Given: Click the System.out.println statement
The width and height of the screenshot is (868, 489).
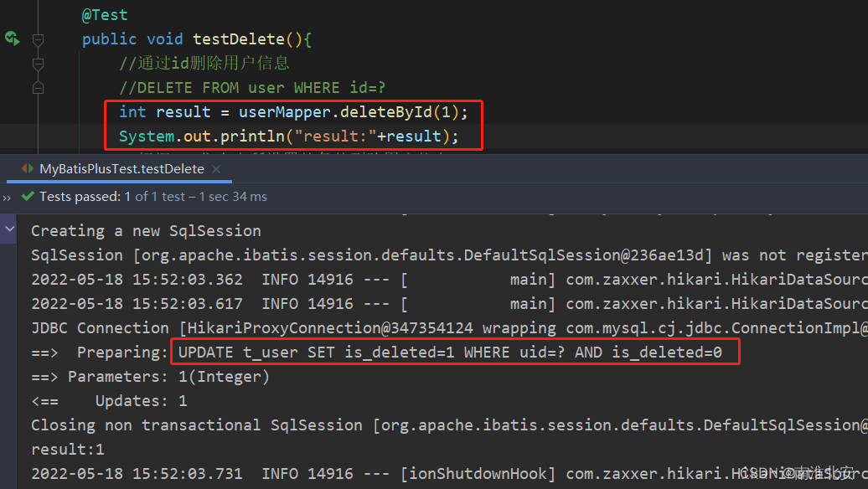Looking at the screenshot, I should pyautogui.click(x=289, y=136).
